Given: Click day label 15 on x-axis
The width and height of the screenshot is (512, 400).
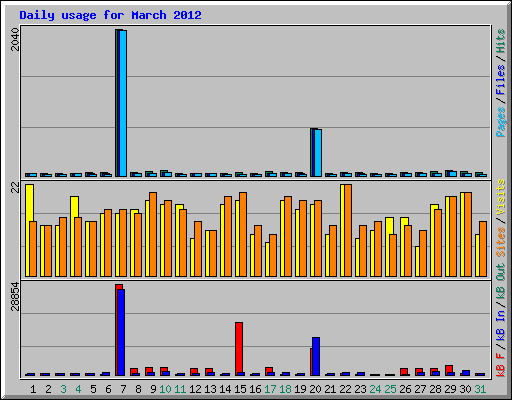Looking at the screenshot, I should pos(240,389).
